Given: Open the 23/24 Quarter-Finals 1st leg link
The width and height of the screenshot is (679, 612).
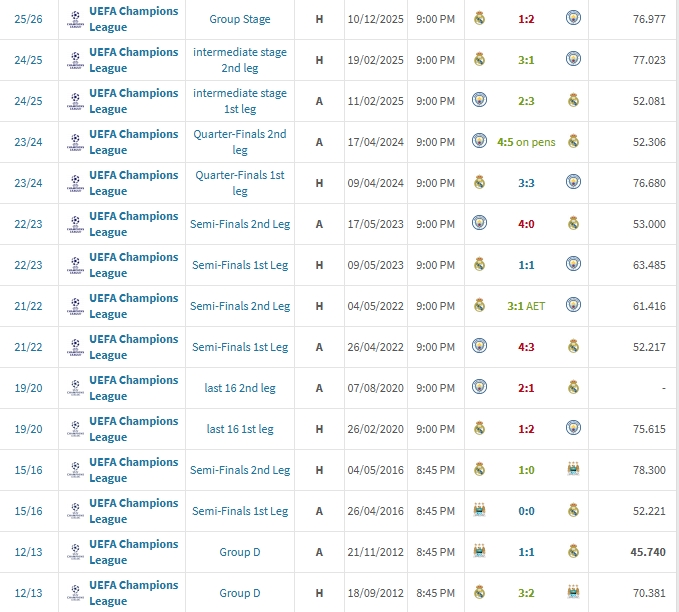Looking at the screenshot, I should coord(240,183).
